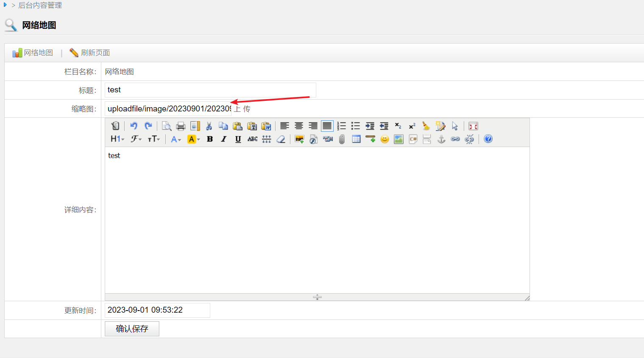Insert a template via toolbar
Screen dimensions: 644x358
pos(195,126)
